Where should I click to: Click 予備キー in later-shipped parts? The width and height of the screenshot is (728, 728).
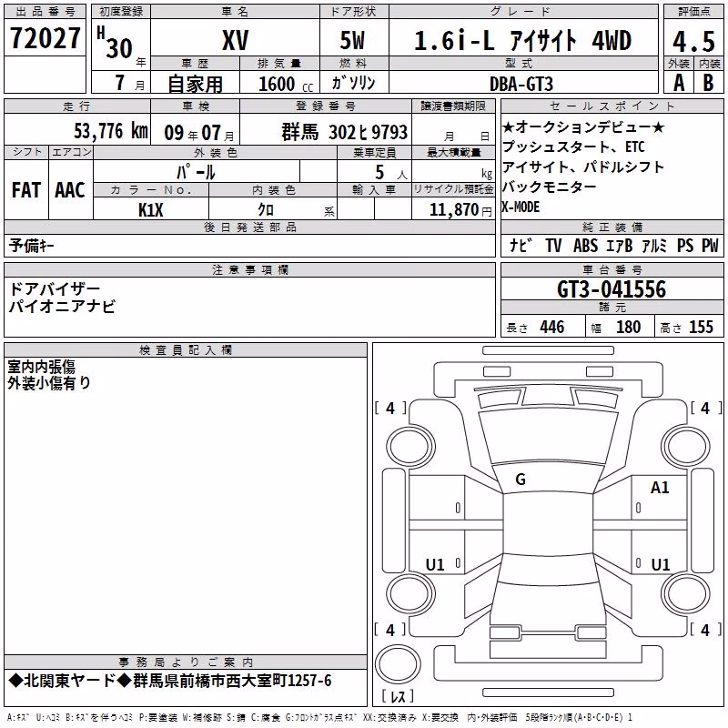(x=31, y=246)
